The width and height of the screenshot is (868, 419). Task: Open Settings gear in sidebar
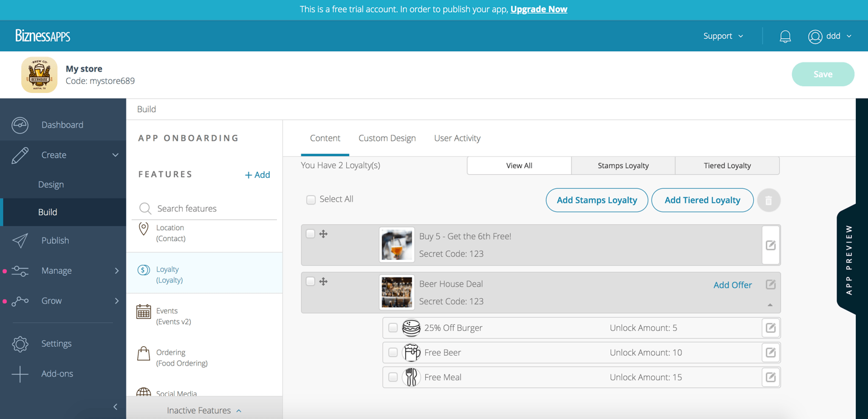click(x=20, y=344)
